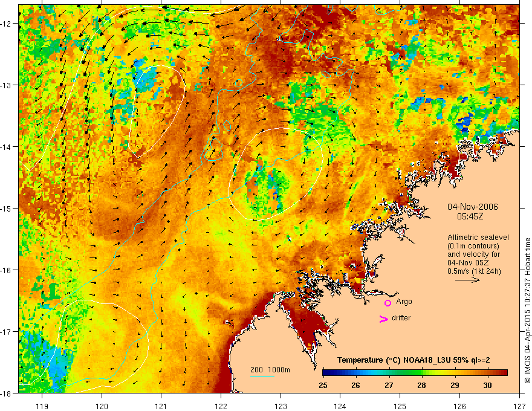Image resolution: width=532 pixels, height=411 pixels.
Task: Click the date text 04-Nov-2006
Action: (x=473, y=207)
